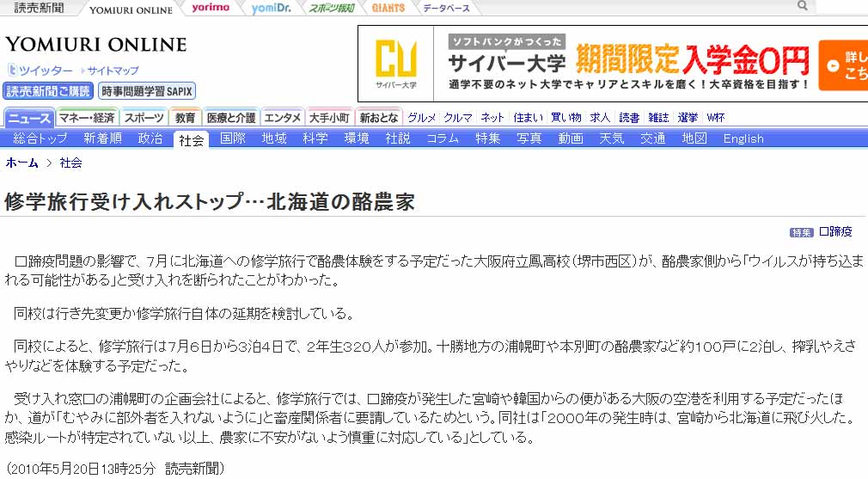Click the 読売新聞ご購読 subscribe button
868x479 pixels.
tap(47, 91)
